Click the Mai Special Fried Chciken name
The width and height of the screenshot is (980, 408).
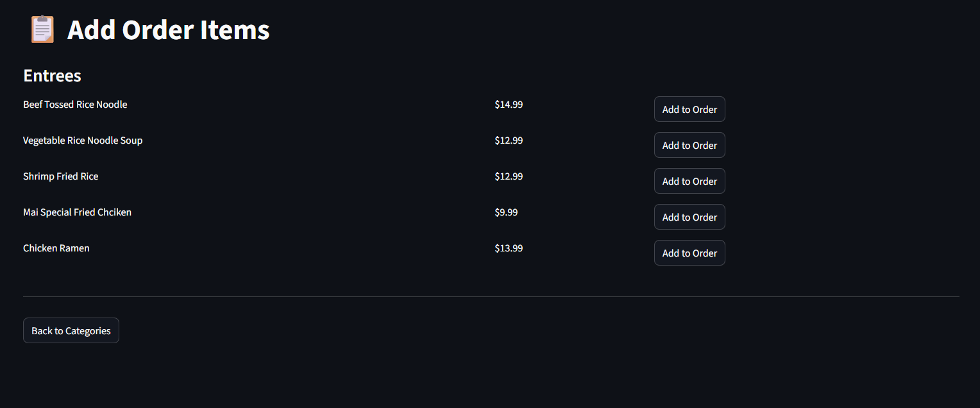click(x=77, y=212)
